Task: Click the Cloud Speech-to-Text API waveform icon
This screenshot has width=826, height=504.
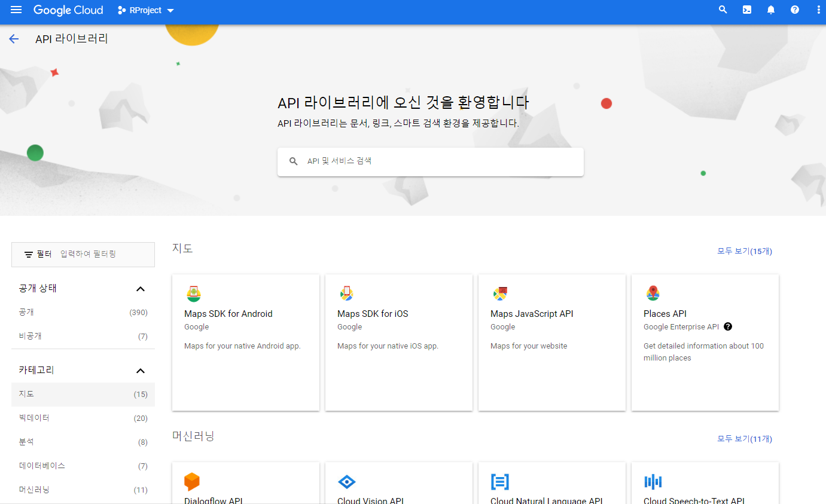Action: (653, 482)
